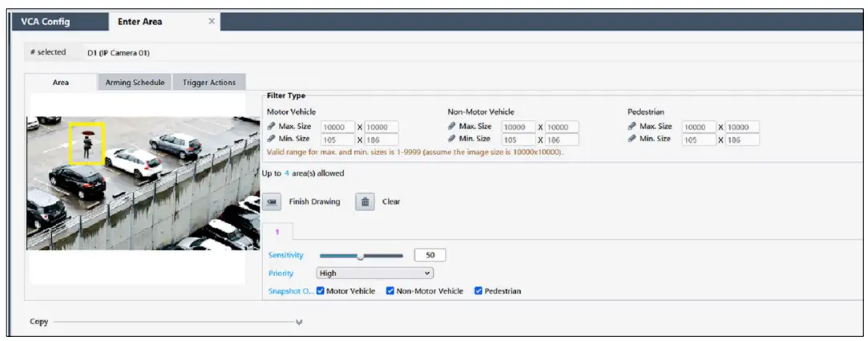The image size is (868, 341).
Task: Click Motor Vehicle Max. Size height field
Action: pos(382,127)
